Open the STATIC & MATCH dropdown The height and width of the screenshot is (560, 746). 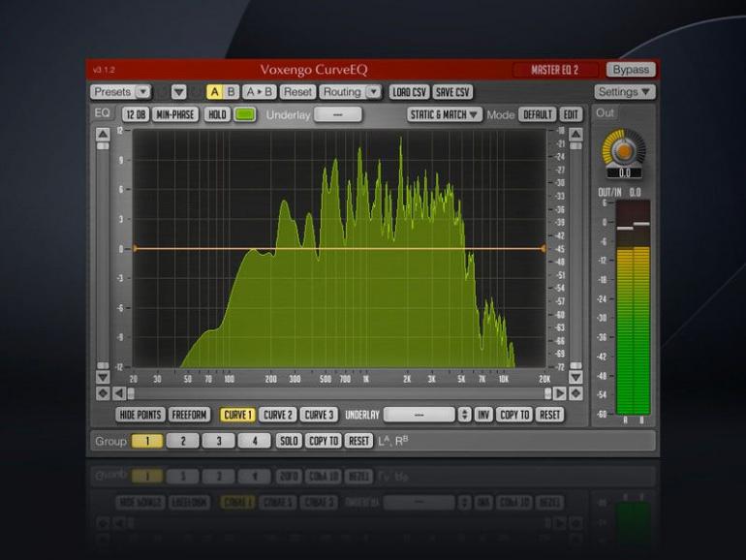pyautogui.click(x=445, y=114)
